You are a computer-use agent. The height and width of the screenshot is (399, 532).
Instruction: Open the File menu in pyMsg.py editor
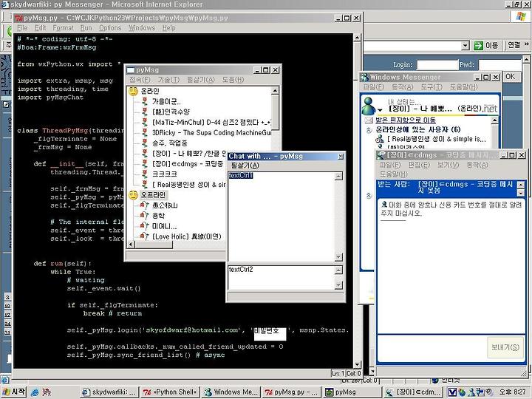coord(22,28)
